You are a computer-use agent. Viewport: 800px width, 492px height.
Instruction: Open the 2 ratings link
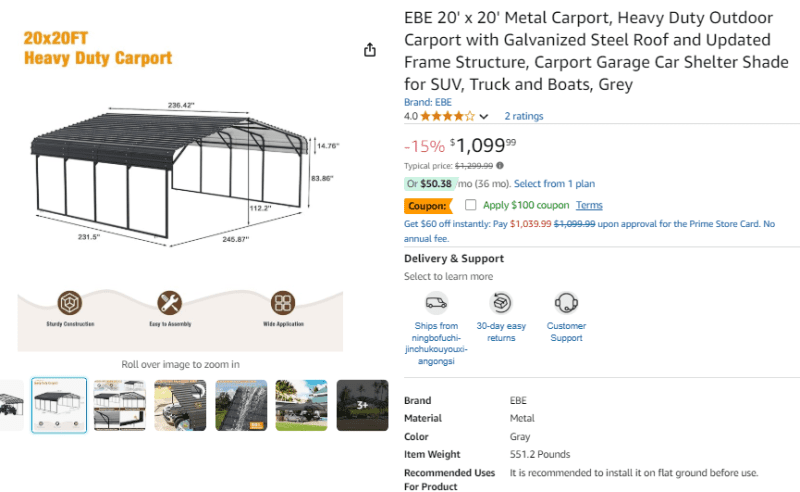pos(523,116)
